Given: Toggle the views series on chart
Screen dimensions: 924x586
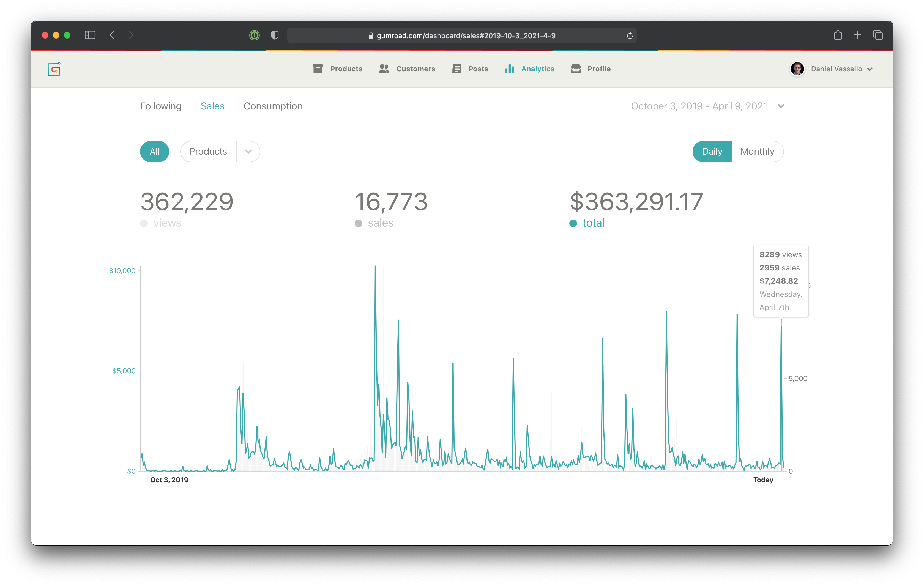Looking at the screenshot, I should click(161, 223).
